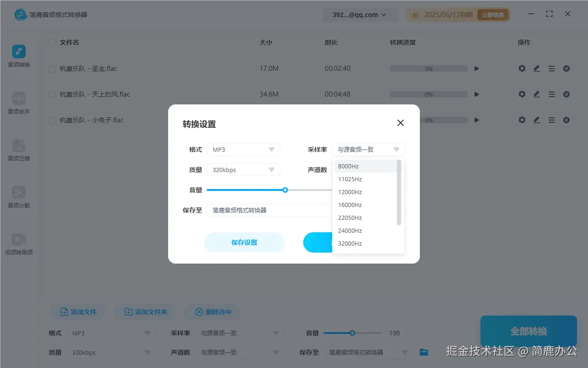Open the bottom 声道数 channel dropdown

240,352
